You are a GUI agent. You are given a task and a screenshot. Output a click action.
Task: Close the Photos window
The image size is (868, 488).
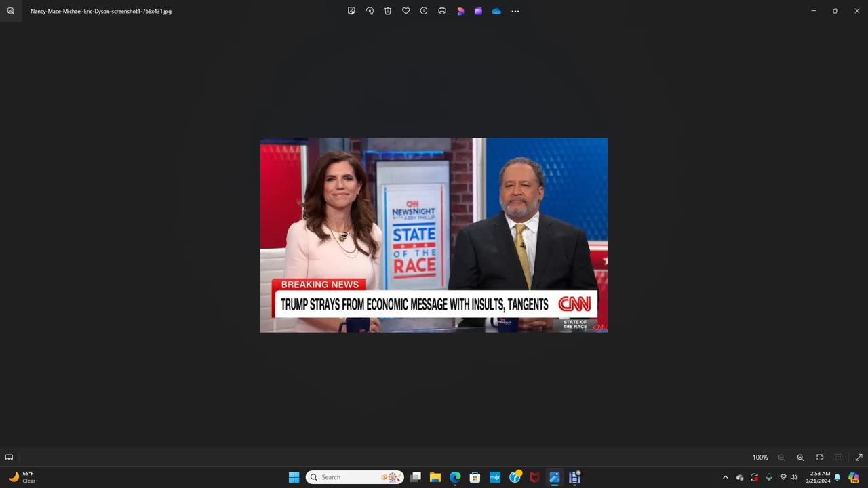click(857, 11)
